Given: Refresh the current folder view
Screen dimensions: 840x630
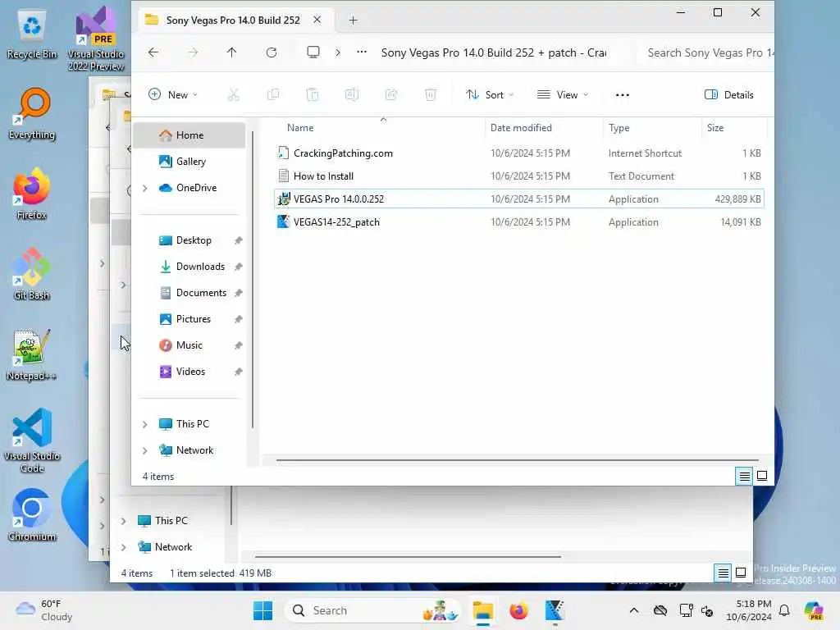Looking at the screenshot, I should [272, 52].
